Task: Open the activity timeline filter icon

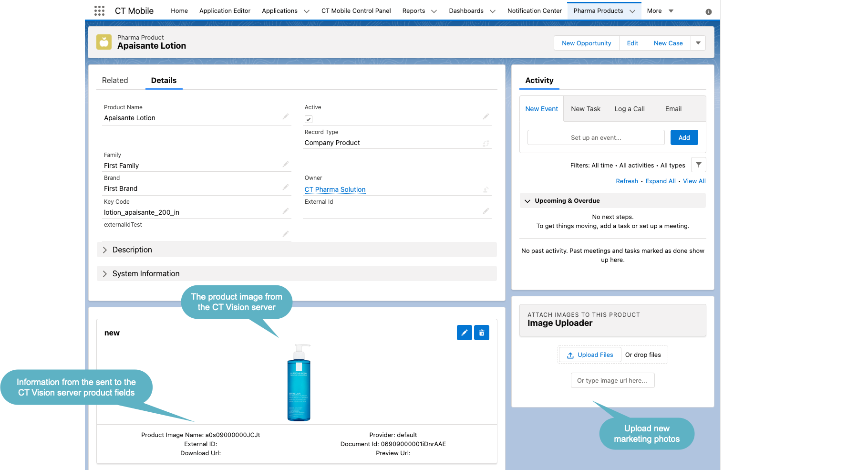Action: pyautogui.click(x=699, y=165)
